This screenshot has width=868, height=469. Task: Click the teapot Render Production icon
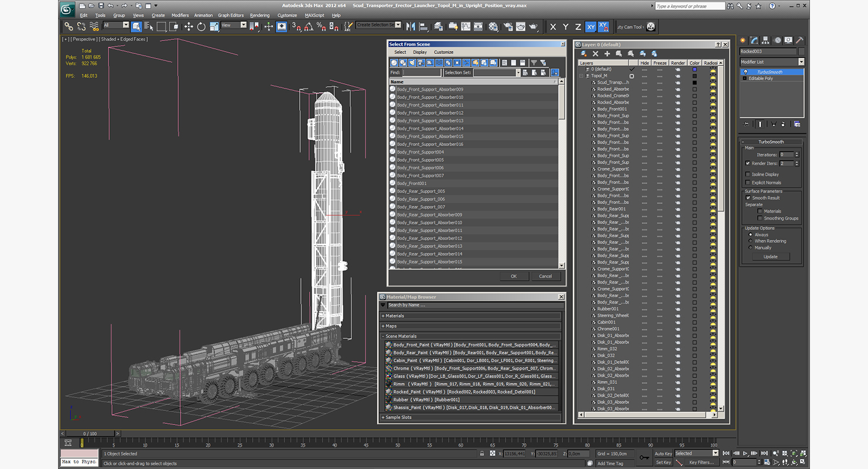tap(534, 26)
